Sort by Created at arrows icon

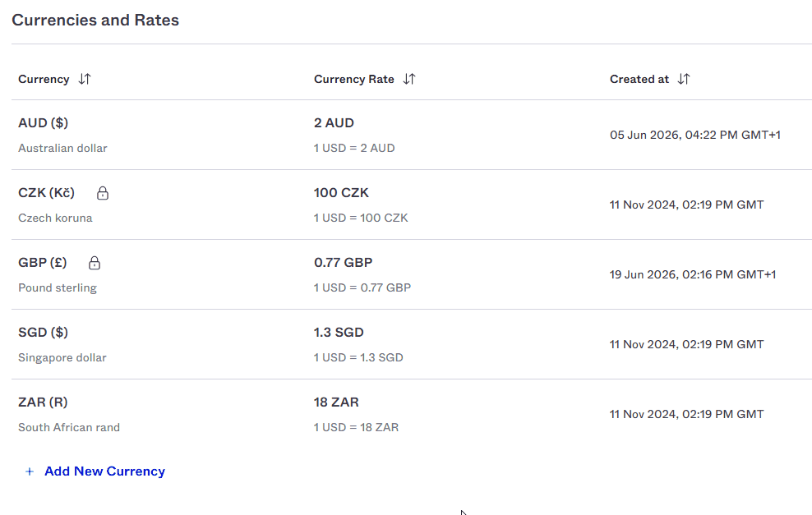click(x=684, y=79)
